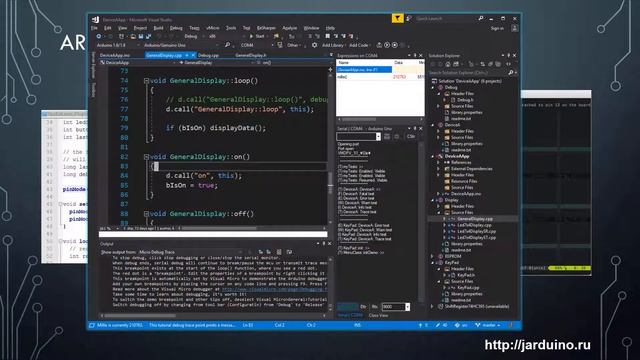Click the gear icon beside Add Library
640x360 pixels.
pos(314,45)
